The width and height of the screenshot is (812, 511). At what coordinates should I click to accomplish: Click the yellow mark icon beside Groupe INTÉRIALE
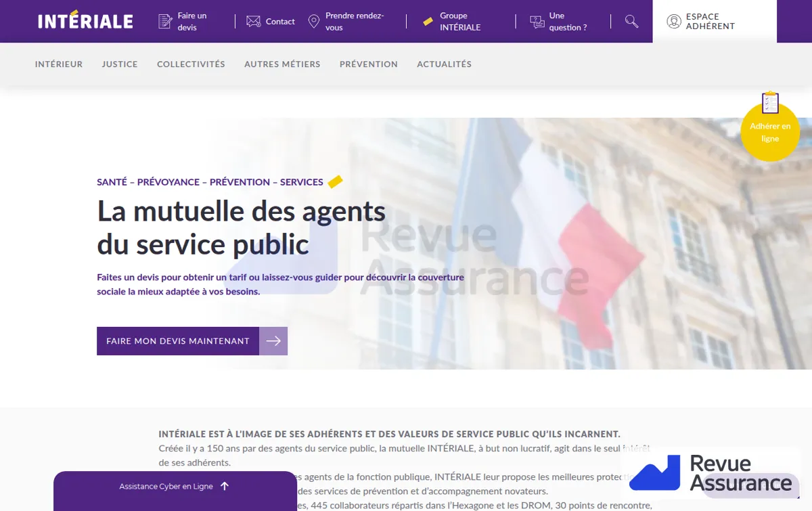[428, 22]
